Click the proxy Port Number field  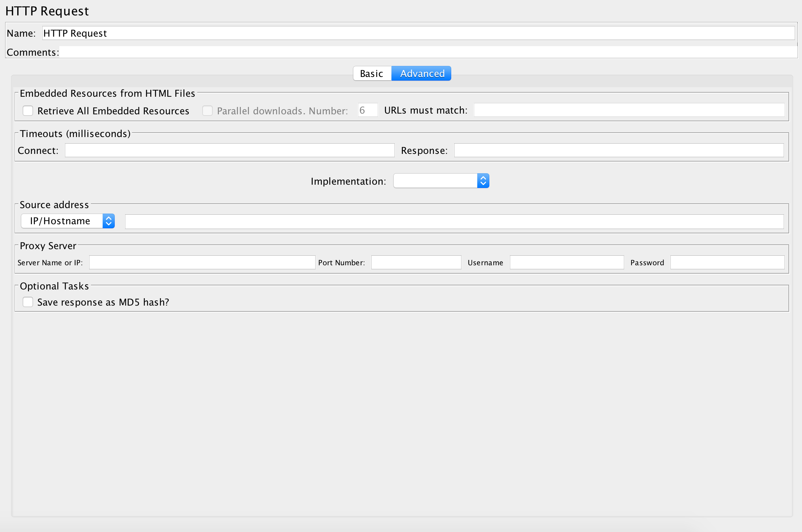coord(416,263)
